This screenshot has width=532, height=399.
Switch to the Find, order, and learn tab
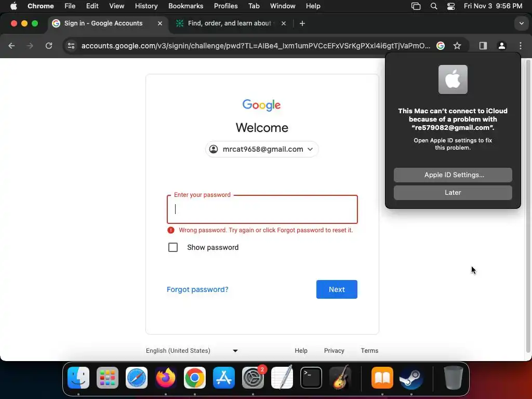pyautogui.click(x=231, y=23)
